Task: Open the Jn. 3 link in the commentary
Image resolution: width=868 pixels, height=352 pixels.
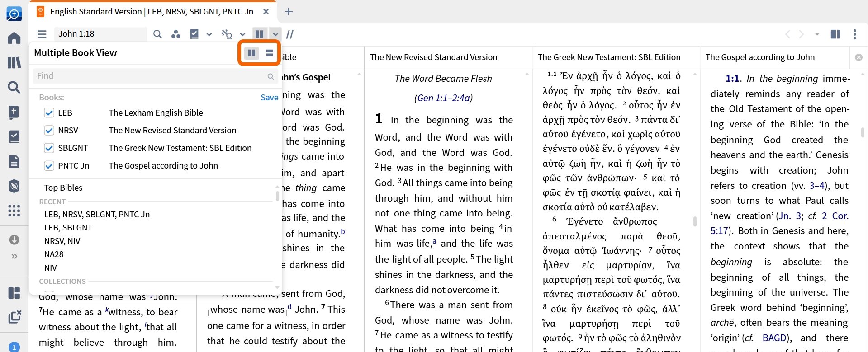Action: 789,216
